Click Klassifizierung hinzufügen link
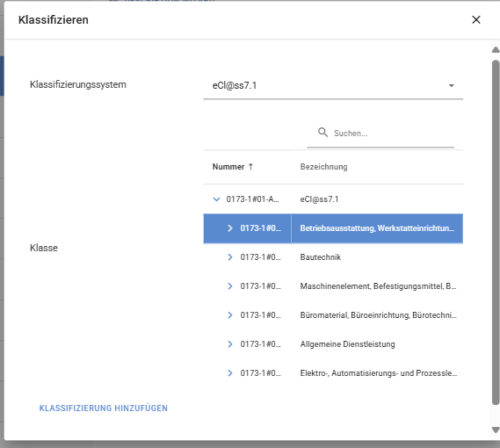Viewport: 500px width, 448px height. 104,408
